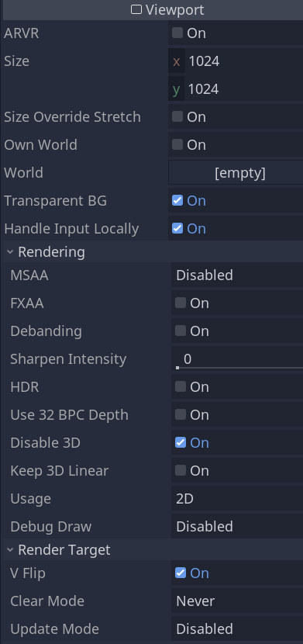Open the MSAA dropdown
Image resolution: width=303 pixels, height=644 pixels.
237,275
